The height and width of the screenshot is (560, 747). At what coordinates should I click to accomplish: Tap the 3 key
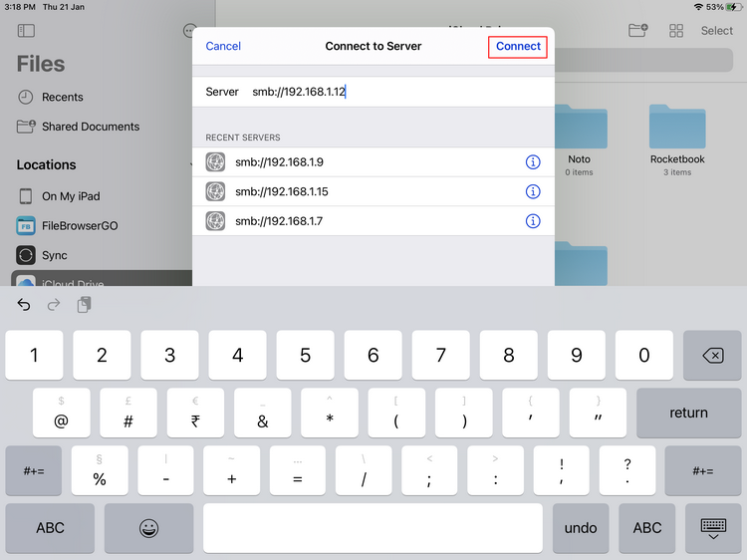pos(169,355)
